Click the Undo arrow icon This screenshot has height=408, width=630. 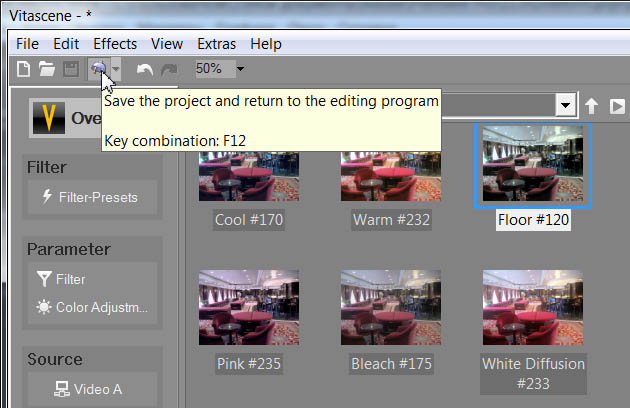tap(145, 69)
